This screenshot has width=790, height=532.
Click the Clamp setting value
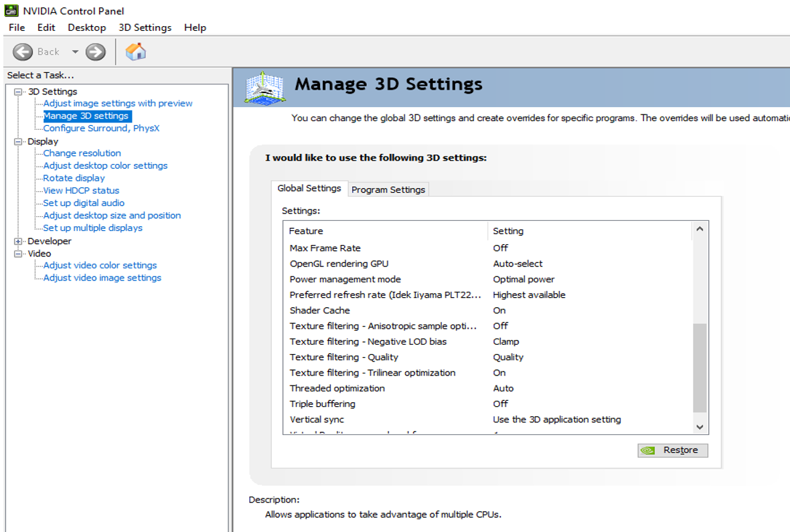point(506,342)
